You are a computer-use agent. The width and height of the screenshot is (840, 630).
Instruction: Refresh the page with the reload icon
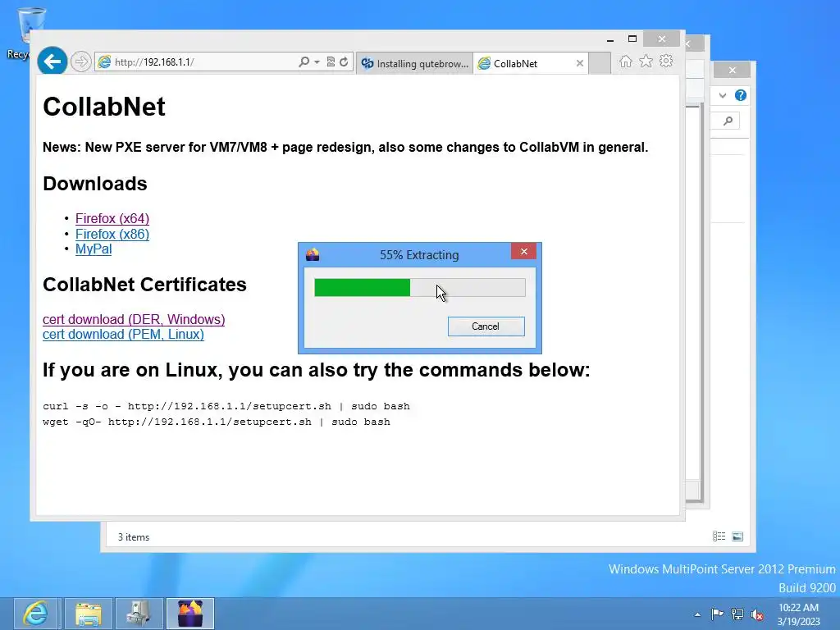click(x=344, y=62)
